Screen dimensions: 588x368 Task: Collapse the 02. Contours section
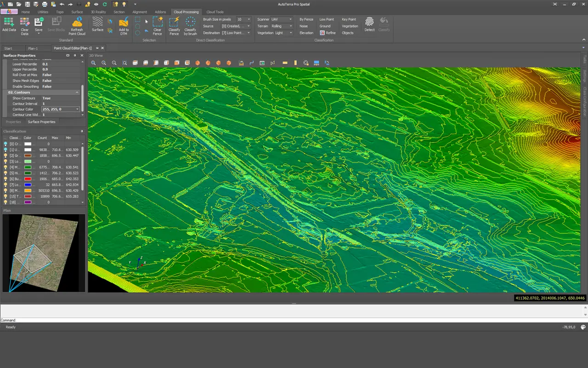(77, 92)
